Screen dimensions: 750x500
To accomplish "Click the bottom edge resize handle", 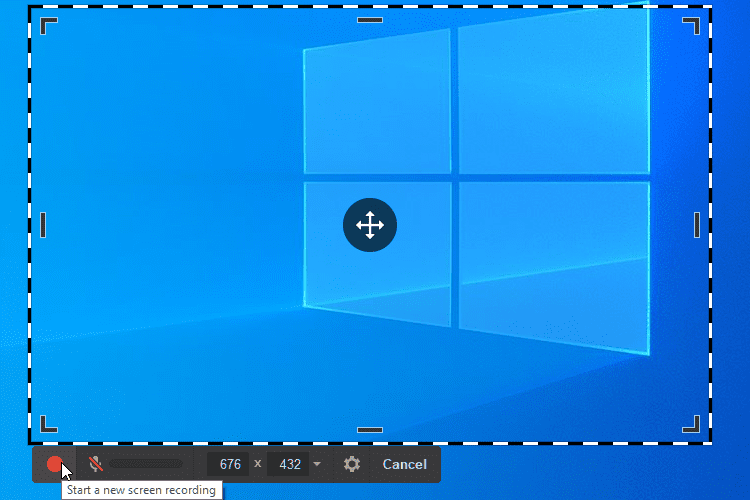I will [x=370, y=430].
